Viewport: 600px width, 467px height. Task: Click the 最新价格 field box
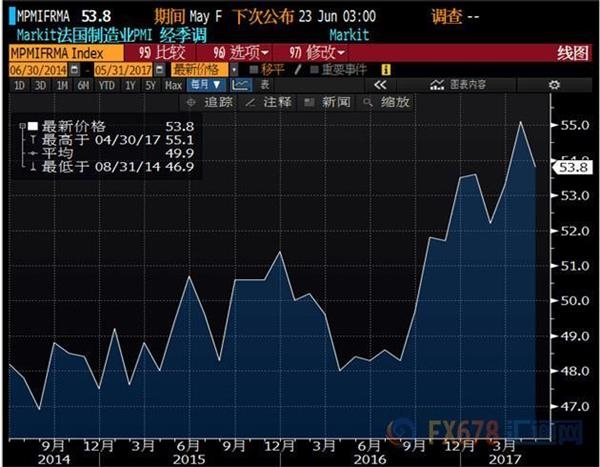point(200,70)
